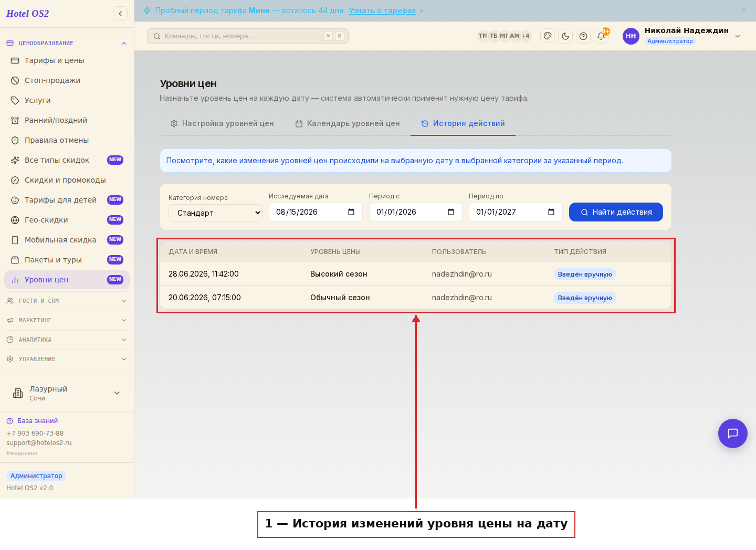Image resolution: width=756 pixels, height=550 pixels.
Task: Toggle dark mode moon icon
Action: point(565,36)
